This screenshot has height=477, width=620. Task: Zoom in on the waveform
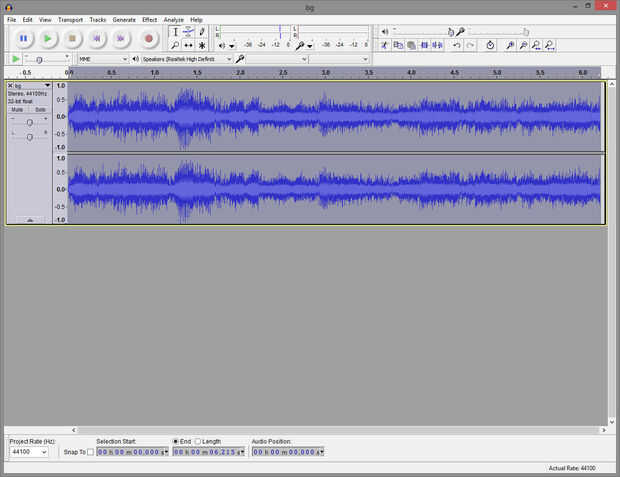(510, 45)
